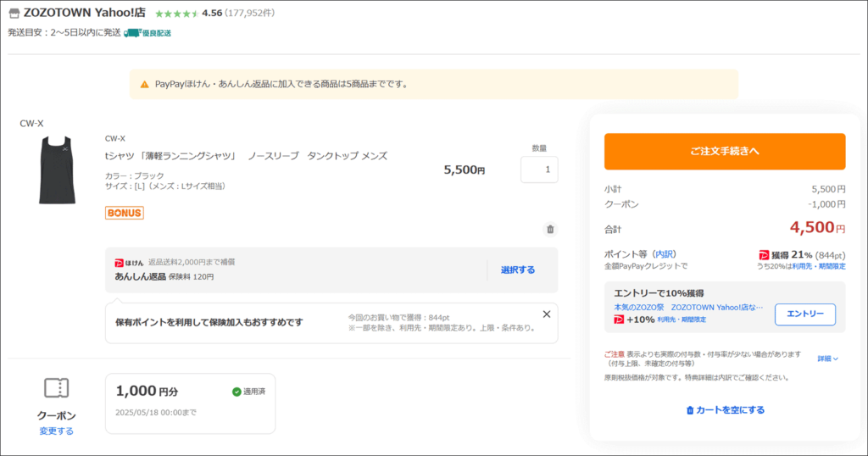Click the エントリー button
Screen dimensions: 868x456
point(805,314)
